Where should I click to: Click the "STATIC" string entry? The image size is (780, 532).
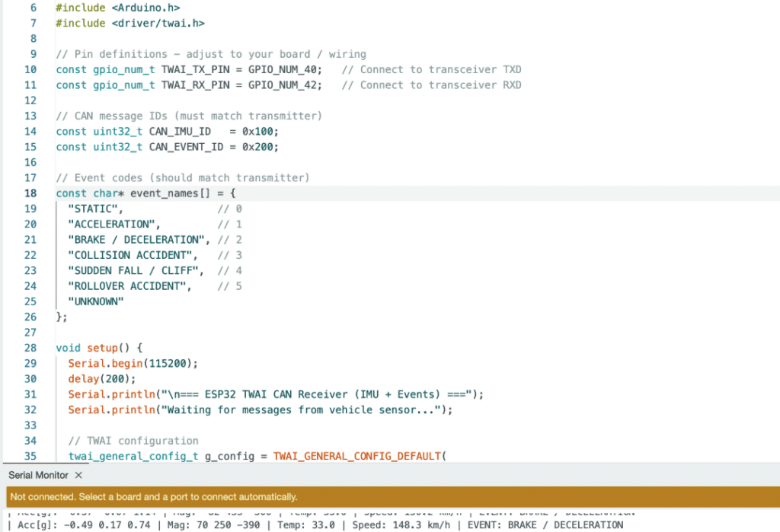click(95, 209)
